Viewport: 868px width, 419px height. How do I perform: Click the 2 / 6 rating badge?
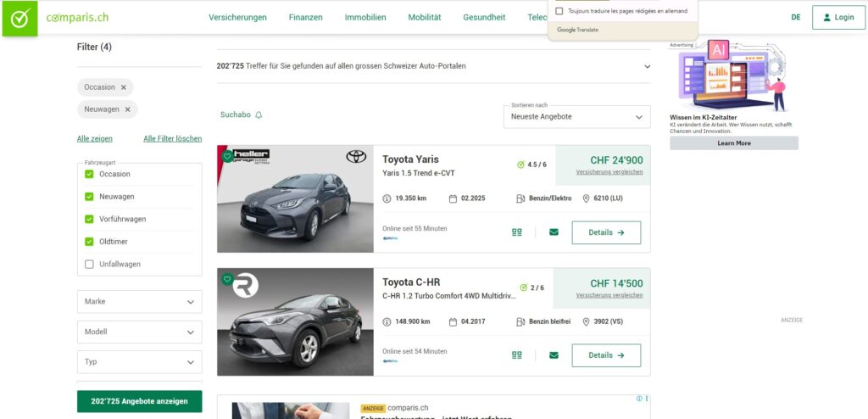(x=531, y=288)
